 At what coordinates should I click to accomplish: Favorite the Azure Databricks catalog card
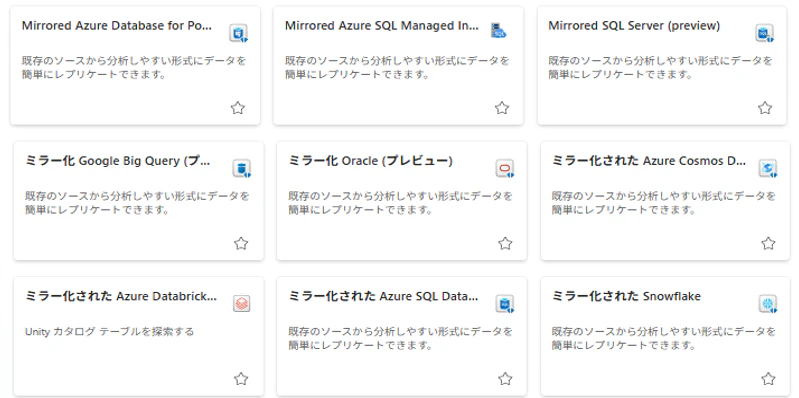click(241, 379)
